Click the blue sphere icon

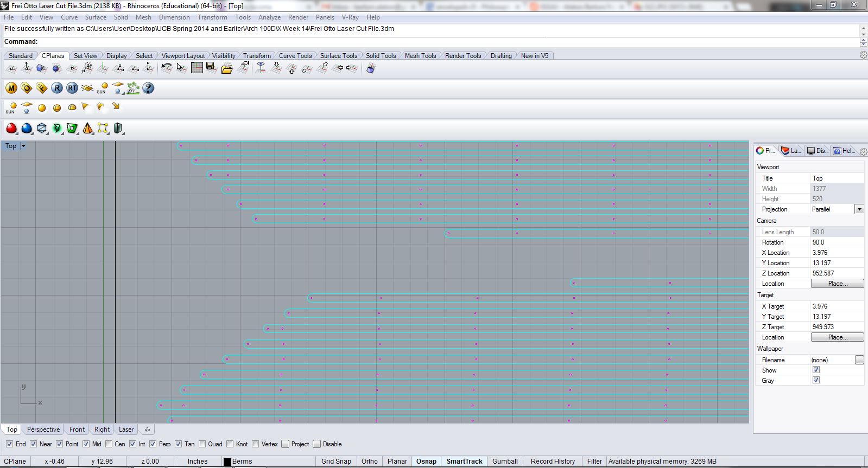point(27,129)
